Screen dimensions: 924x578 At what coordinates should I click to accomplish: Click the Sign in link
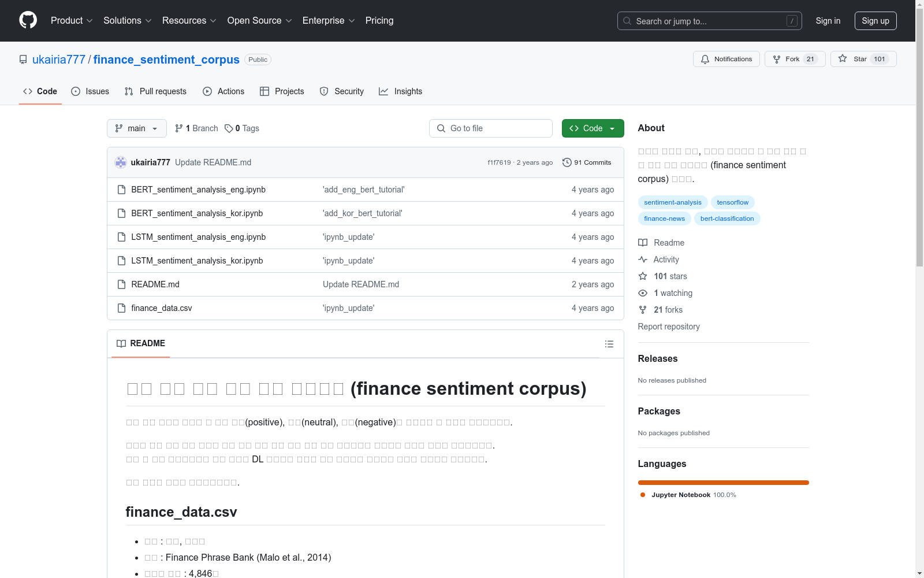828,21
